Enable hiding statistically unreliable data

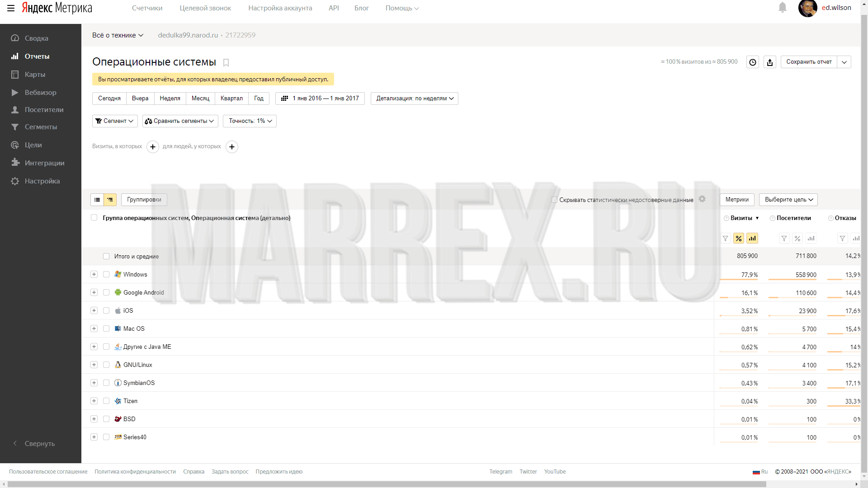pyautogui.click(x=554, y=200)
